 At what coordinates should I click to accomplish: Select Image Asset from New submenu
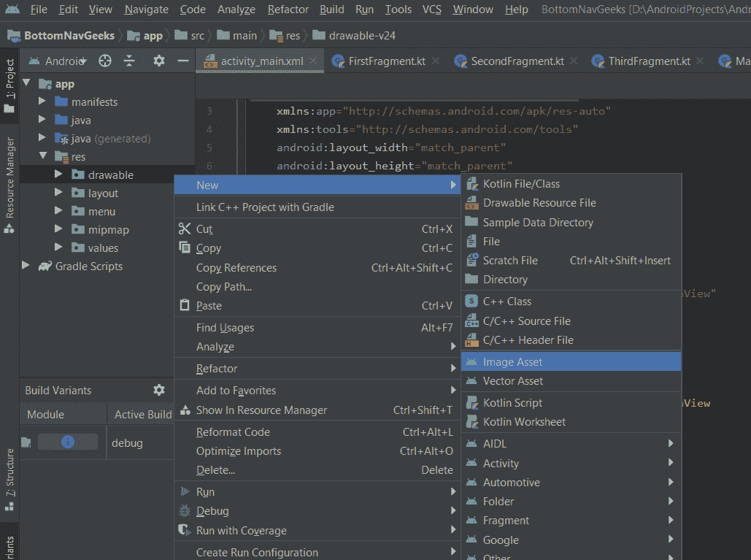(512, 362)
